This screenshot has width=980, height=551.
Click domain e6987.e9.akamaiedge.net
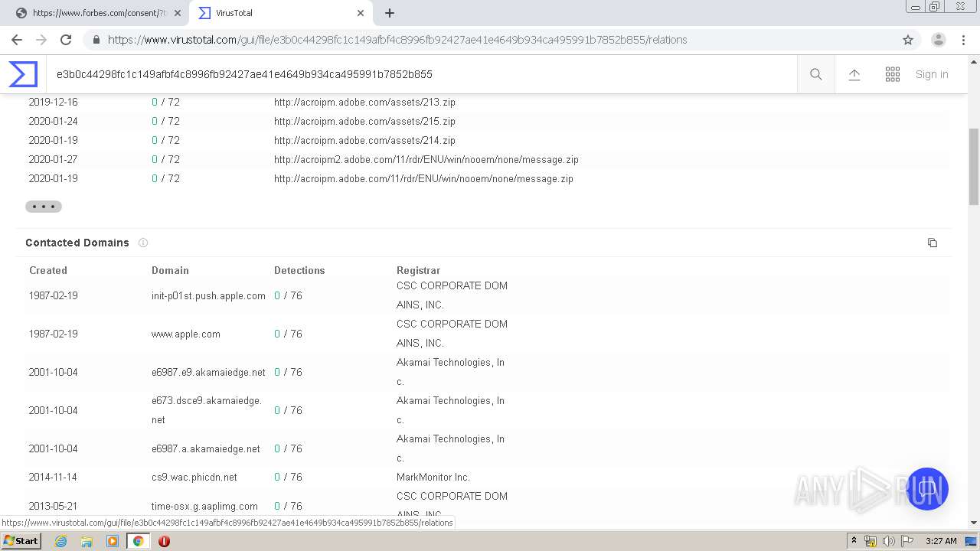(x=208, y=372)
